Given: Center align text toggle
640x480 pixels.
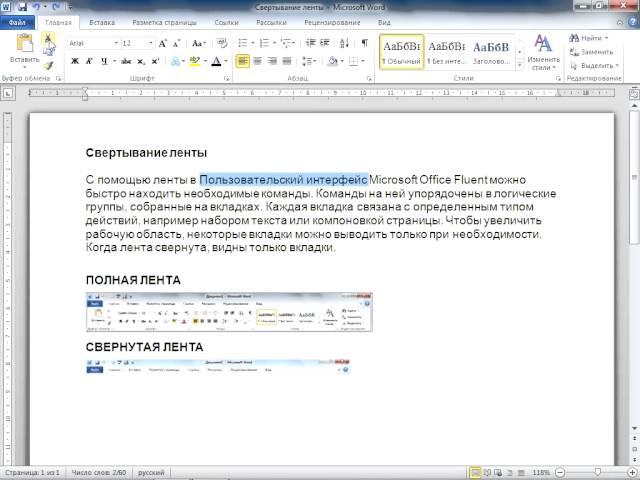Looking at the screenshot, I should pyautogui.click(x=258, y=61).
